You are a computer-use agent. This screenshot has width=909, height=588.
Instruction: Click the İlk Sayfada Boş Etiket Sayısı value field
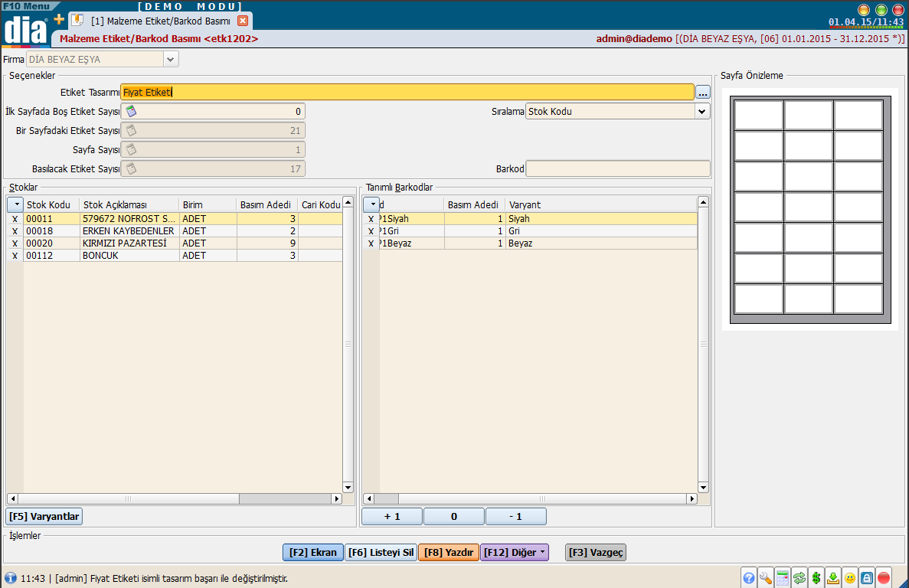click(x=213, y=111)
